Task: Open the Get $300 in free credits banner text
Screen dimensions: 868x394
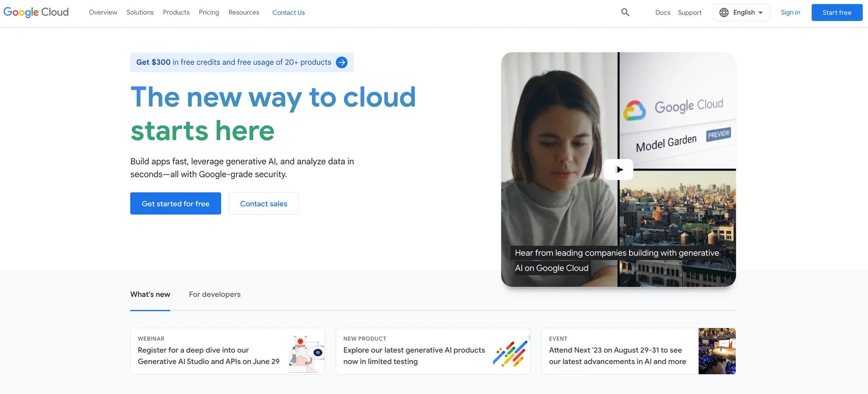Action: 234,62
